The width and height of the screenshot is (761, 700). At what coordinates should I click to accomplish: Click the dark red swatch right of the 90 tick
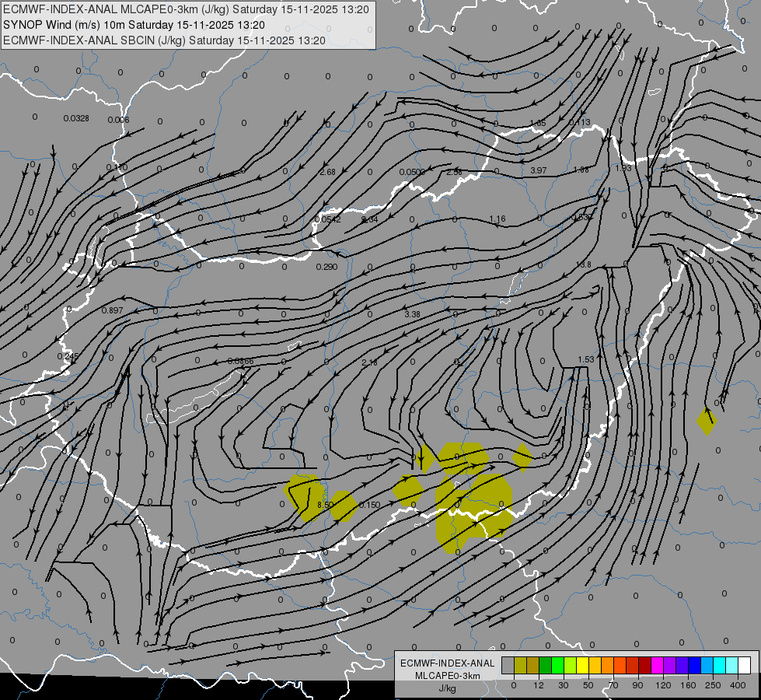click(x=645, y=665)
